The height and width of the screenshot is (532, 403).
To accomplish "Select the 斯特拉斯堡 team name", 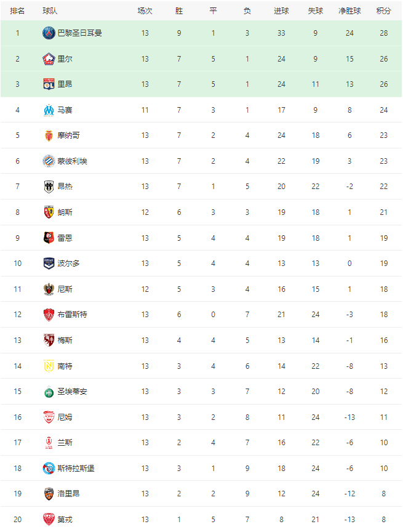I will click(76, 468).
